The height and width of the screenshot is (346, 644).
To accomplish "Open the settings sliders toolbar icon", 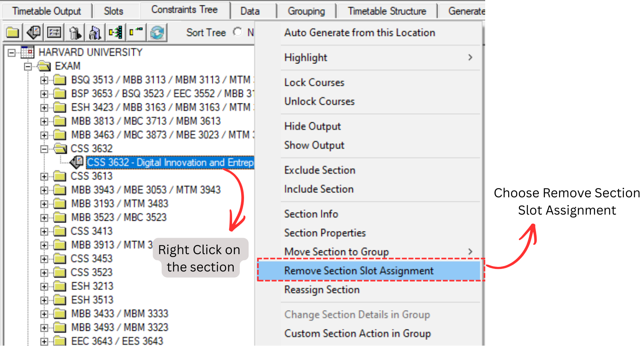I will (54, 32).
